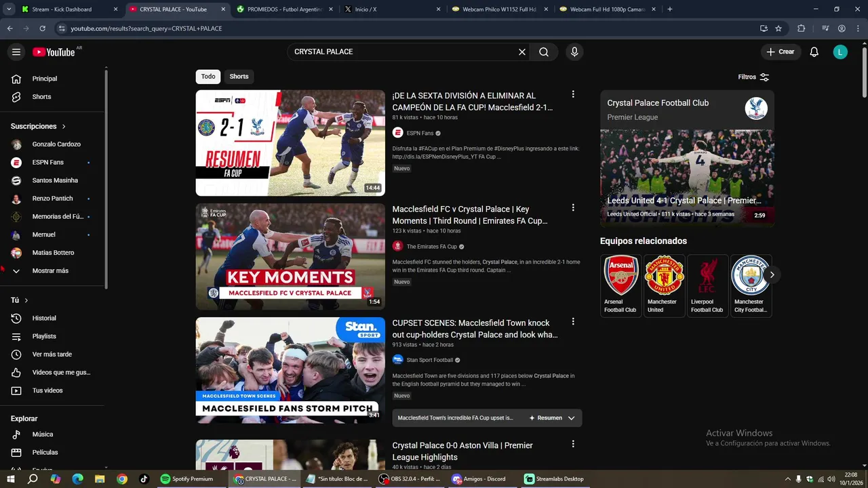
Task: Clear the CRYSTAL PALACE search text
Action: (x=522, y=52)
